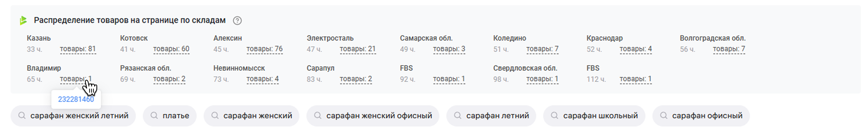Show products for Свердловская обл. warehouse
Image resolution: width=868 pixels, height=130 pixels.
(542, 79)
